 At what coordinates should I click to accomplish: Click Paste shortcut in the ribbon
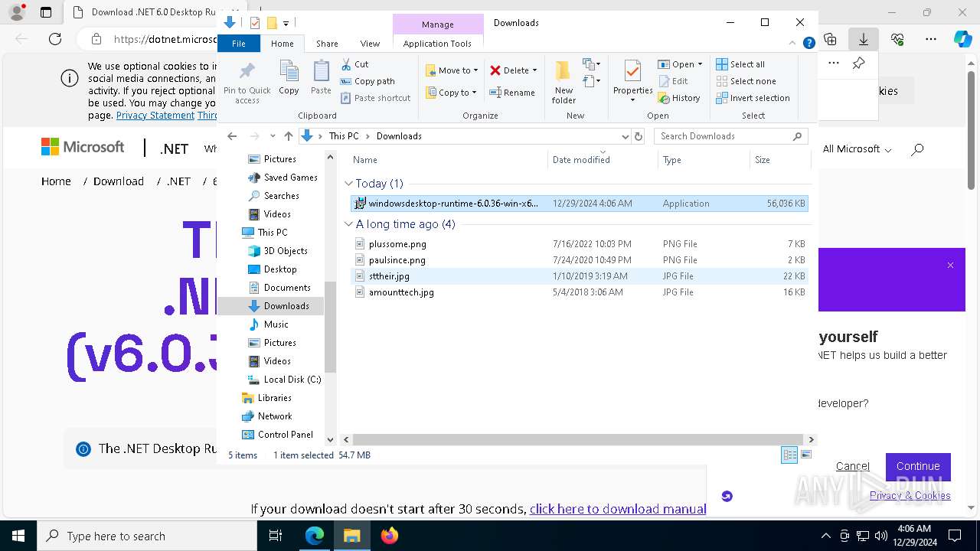[x=375, y=98]
